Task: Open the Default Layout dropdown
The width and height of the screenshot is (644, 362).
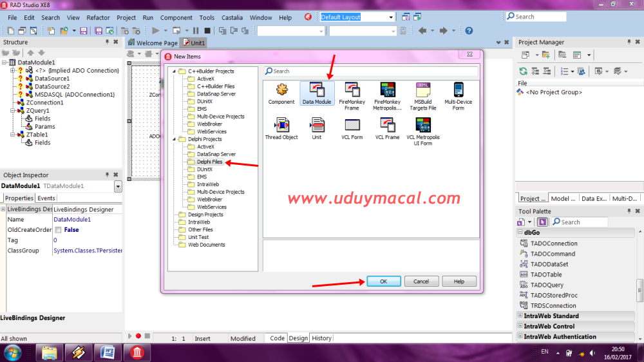Action: pyautogui.click(x=391, y=17)
